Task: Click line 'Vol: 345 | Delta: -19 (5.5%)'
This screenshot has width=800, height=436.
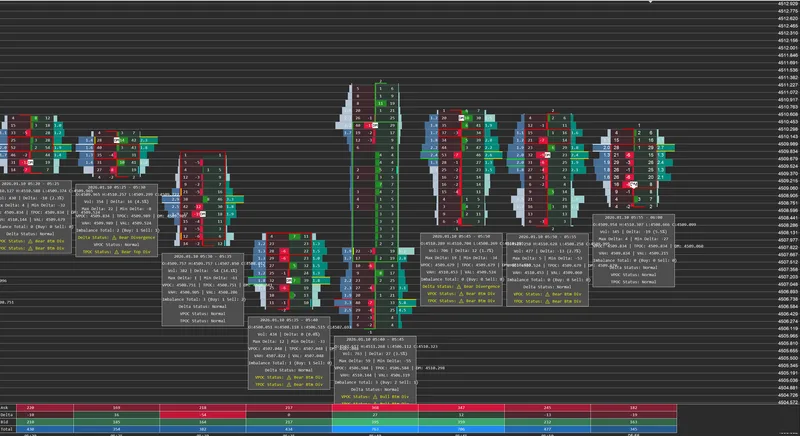Action: click(634, 232)
